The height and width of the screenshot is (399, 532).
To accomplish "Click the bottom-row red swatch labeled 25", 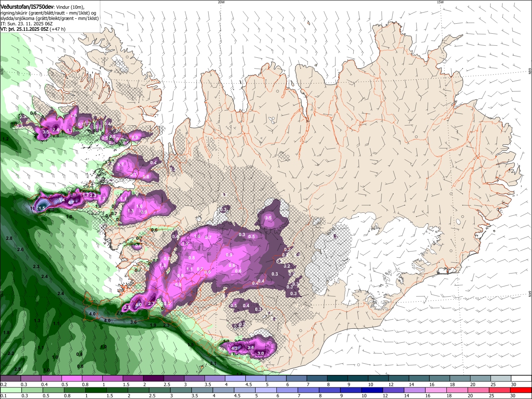I will [499, 390].
